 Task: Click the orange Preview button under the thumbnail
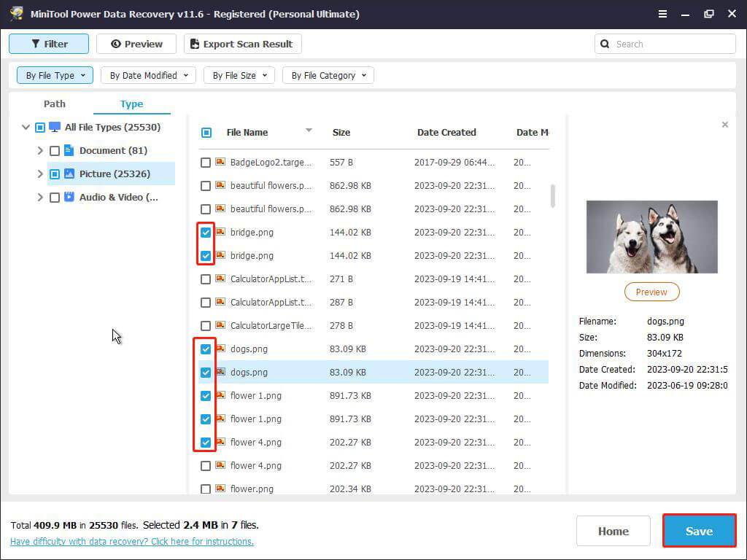[651, 292]
